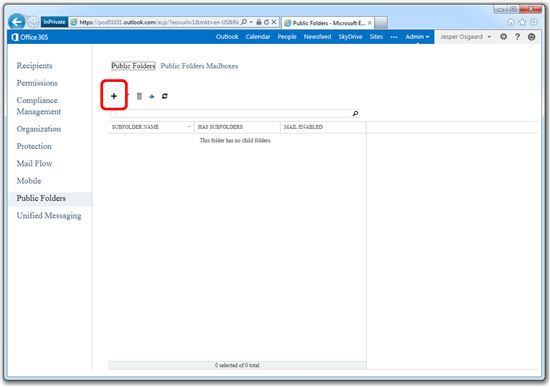550x387 pixels.
Task: Go to SkyDrive
Action: pos(350,36)
